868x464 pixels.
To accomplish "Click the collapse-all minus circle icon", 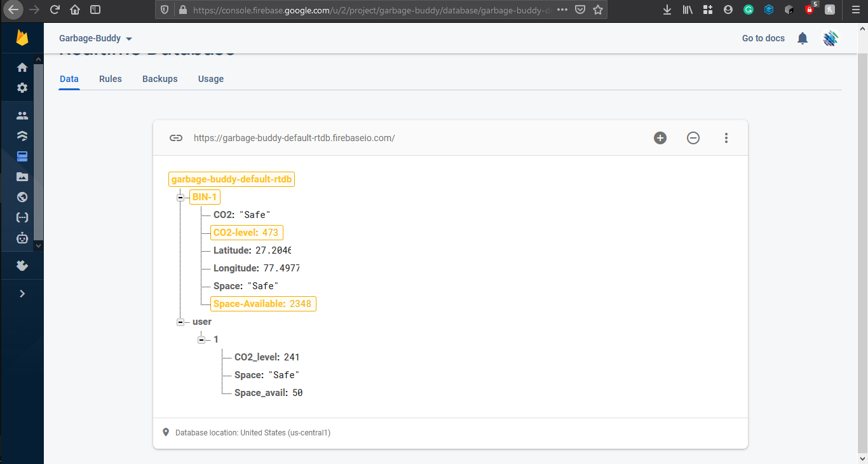I will pos(693,138).
